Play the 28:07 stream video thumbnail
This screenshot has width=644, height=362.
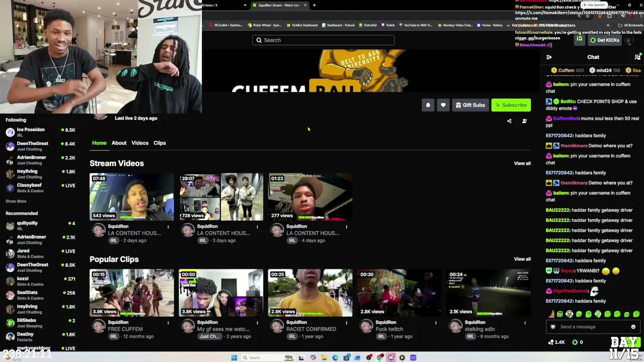(221, 197)
